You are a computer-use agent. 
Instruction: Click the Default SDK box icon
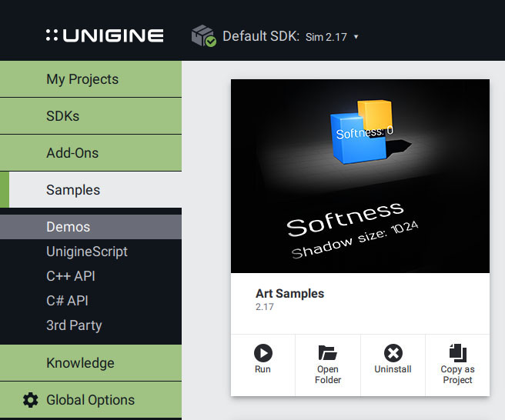tap(204, 36)
